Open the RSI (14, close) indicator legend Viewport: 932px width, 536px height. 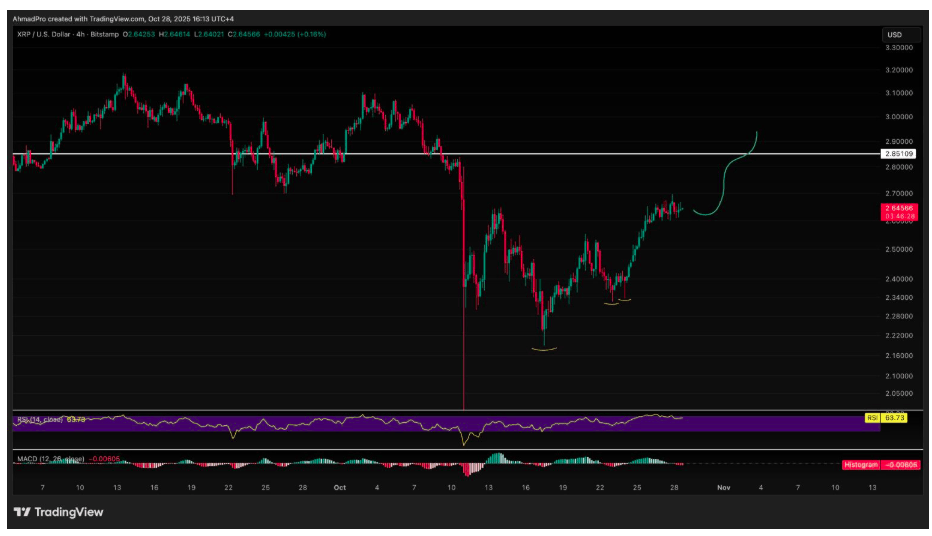pos(40,420)
